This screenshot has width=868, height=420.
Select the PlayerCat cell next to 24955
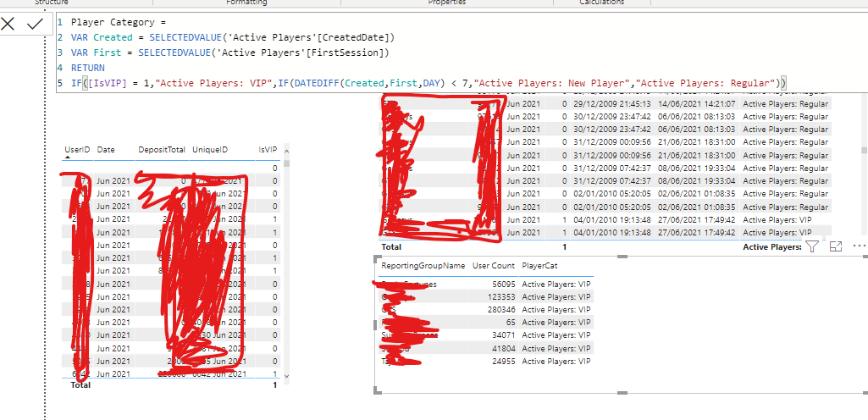[556, 361]
